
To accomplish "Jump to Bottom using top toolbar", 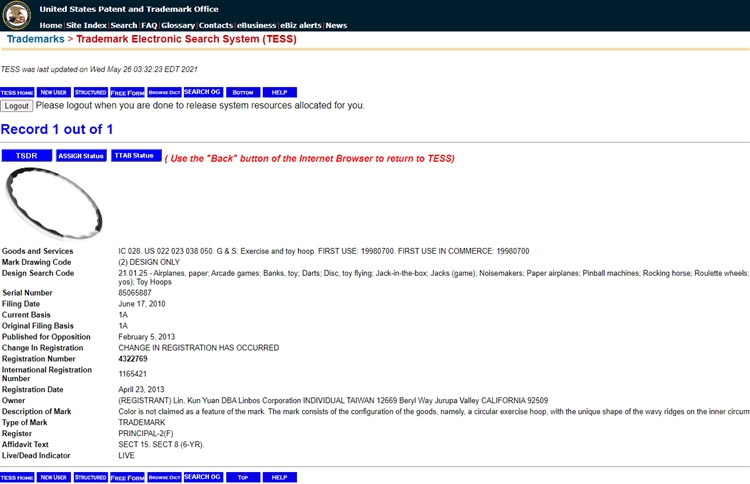I will click(243, 92).
